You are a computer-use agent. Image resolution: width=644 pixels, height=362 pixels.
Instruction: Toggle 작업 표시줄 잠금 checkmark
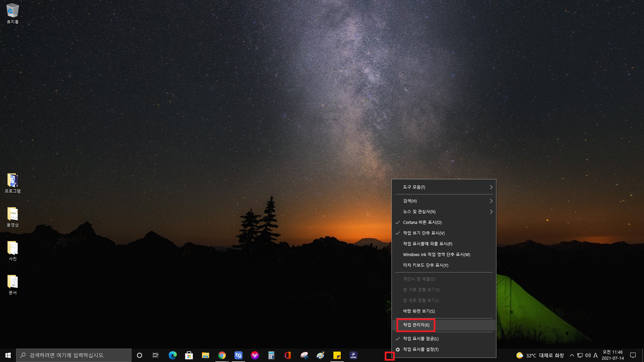421,339
